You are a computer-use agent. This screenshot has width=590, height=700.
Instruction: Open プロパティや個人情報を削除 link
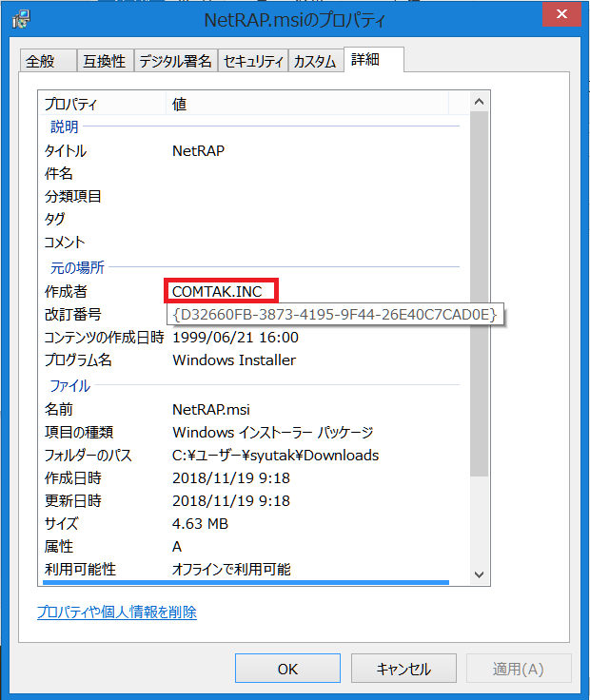[116, 612]
